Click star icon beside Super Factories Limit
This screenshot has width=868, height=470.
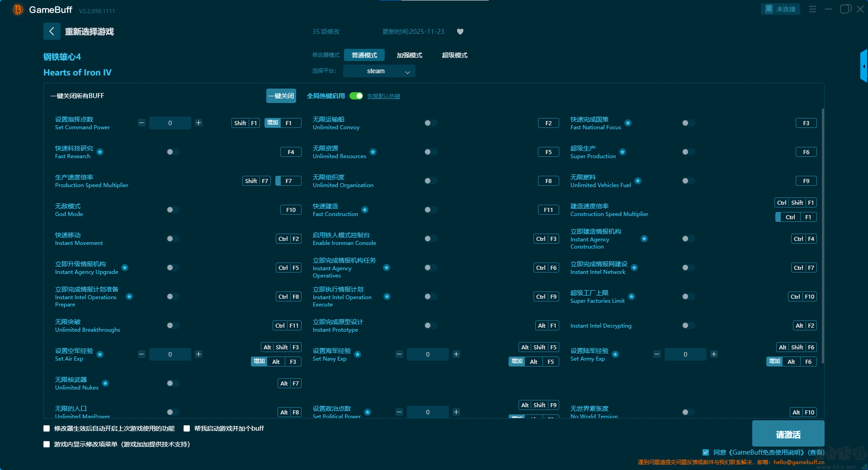pyautogui.click(x=632, y=296)
